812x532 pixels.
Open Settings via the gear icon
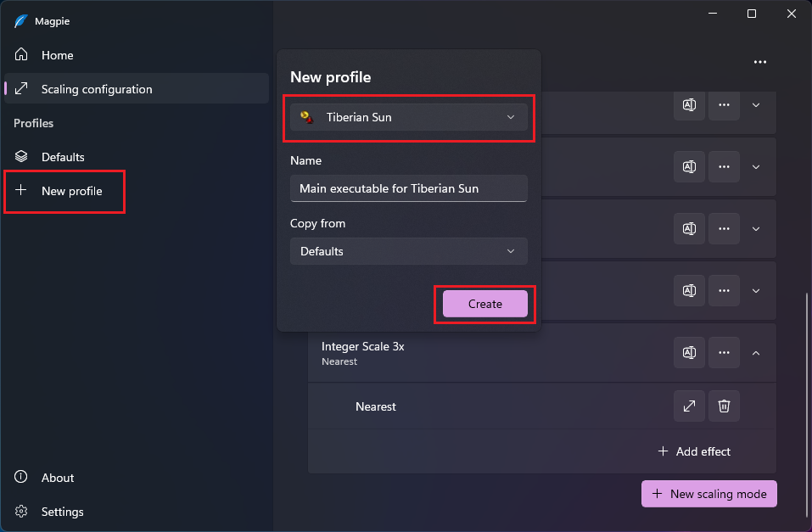click(x=22, y=512)
